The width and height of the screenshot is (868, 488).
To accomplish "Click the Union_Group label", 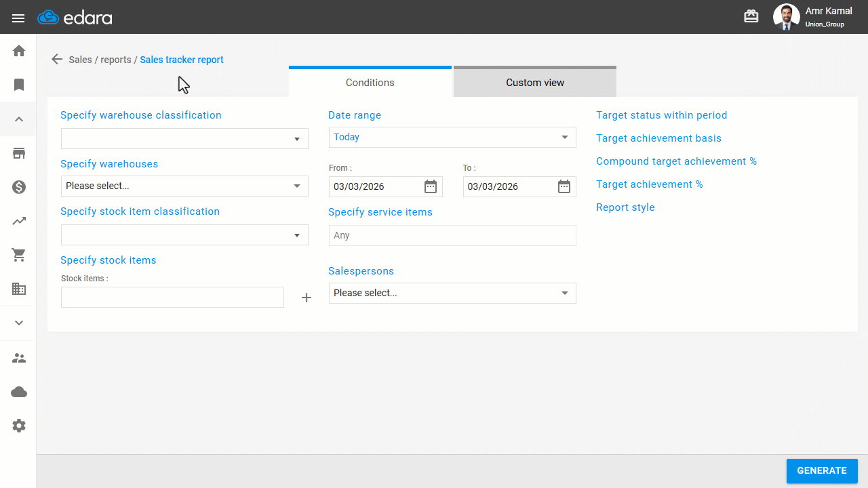I will 825,24.
